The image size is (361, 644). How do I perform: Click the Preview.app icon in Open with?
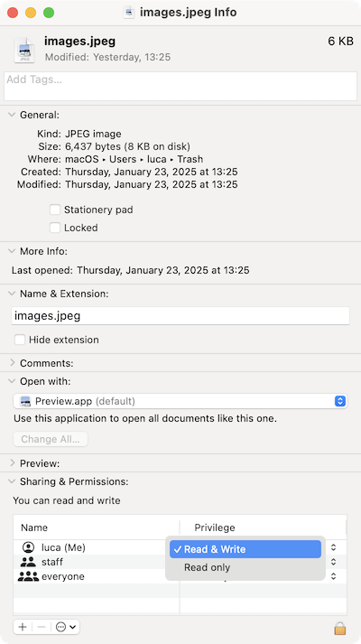[26, 401]
